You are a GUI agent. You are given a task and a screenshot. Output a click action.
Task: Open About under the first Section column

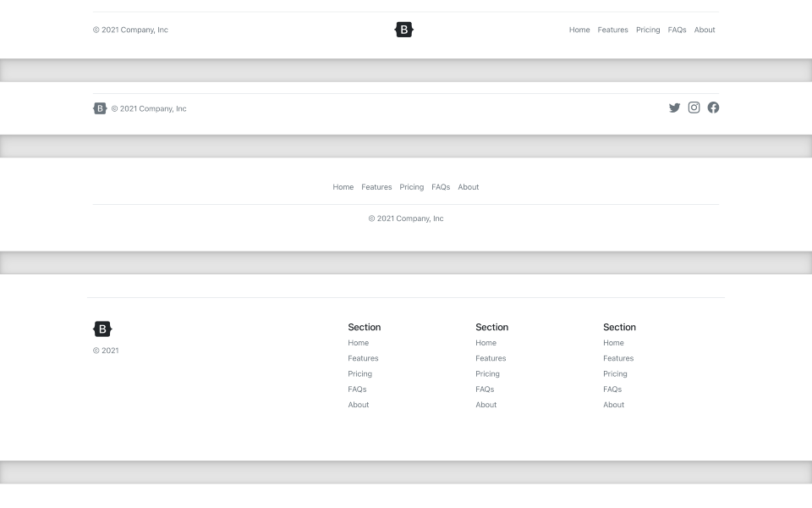pyautogui.click(x=358, y=405)
